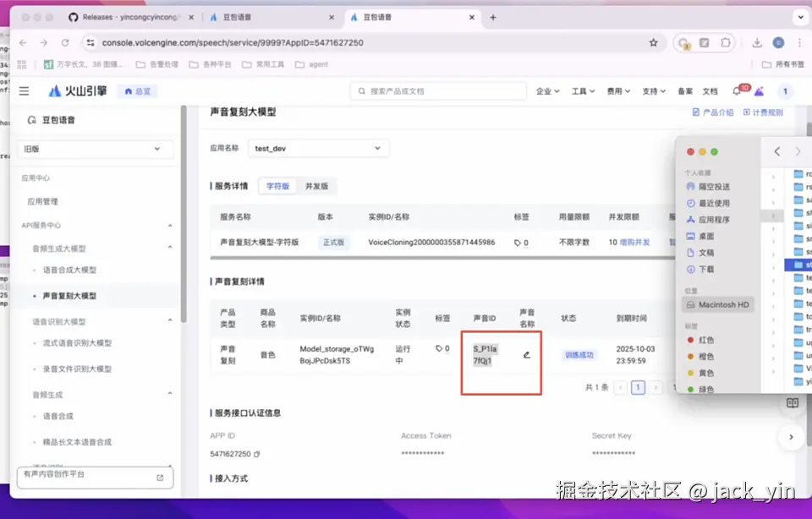The width and height of the screenshot is (812, 519).
Task: Switch to the first 豆包语音 browser tab
Action: 272,17
